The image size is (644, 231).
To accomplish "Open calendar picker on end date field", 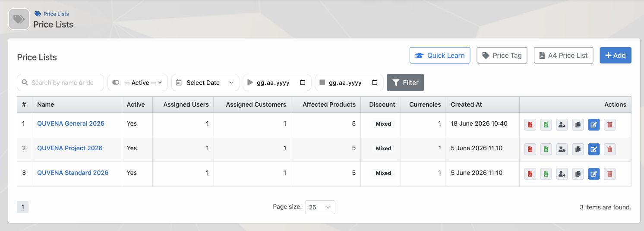I will pos(375,82).
